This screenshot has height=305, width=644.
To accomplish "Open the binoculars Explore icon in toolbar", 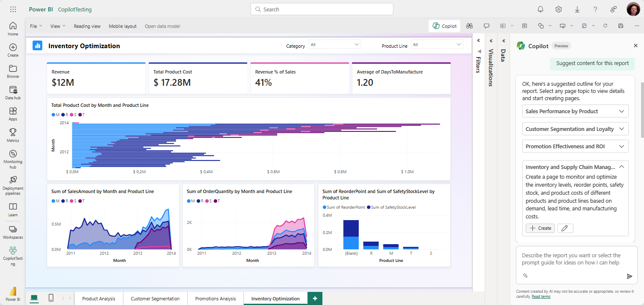I will click(469, 26).
